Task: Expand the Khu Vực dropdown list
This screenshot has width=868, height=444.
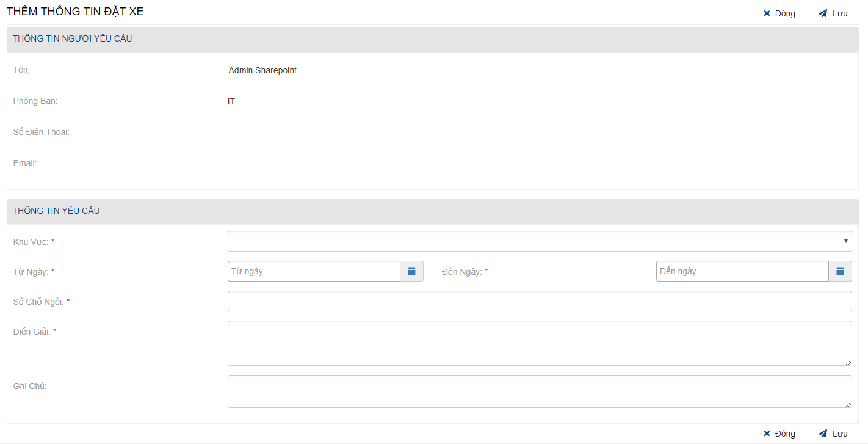Action: coord(540,241)
